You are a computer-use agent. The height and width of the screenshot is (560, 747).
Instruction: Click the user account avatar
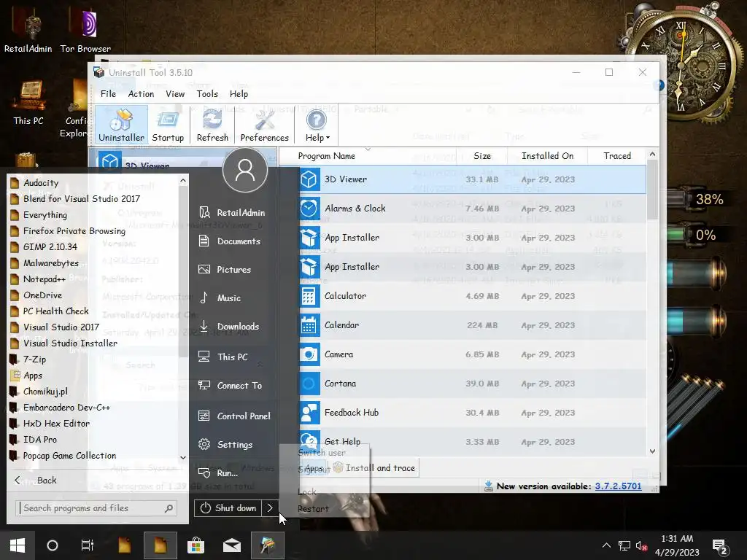click(245, 170)
